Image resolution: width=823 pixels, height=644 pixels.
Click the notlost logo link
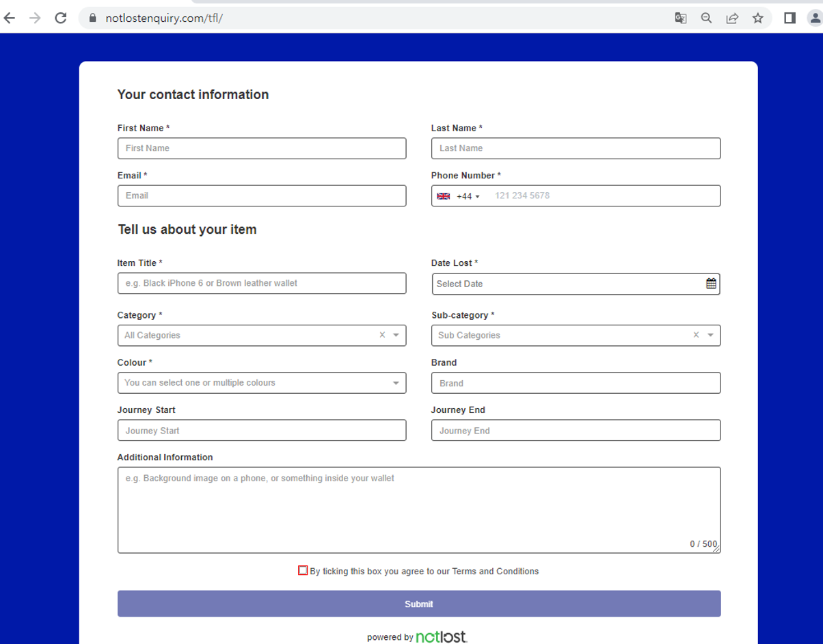tap(442, 636)
